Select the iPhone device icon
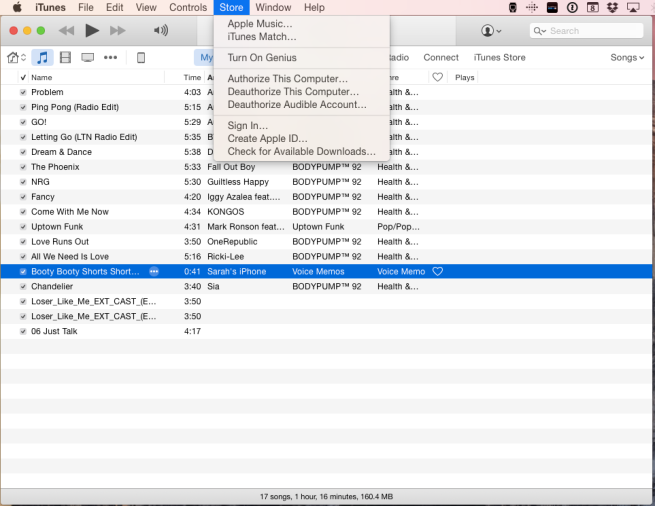The width and height of the screenshot is (655, 506). coord(141,58)
